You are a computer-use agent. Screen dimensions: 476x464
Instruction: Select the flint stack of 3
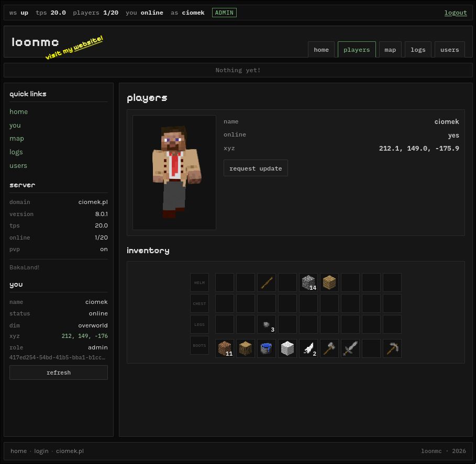(x=267, y=324)
